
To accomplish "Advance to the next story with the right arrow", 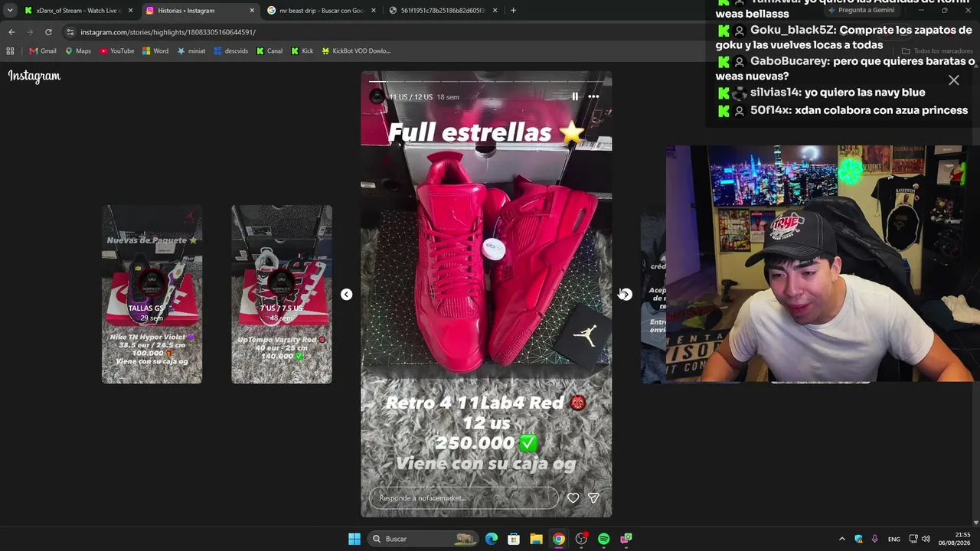I will tap(626, 295).
